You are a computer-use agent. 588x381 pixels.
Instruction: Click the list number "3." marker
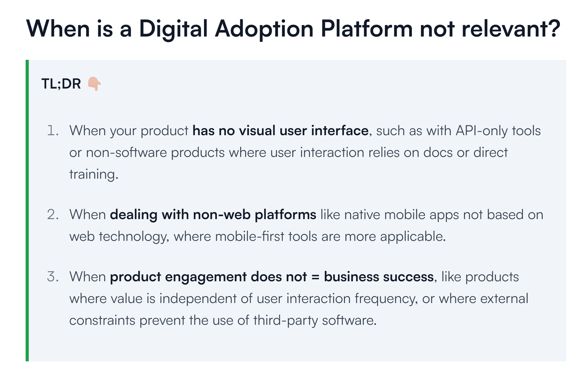pos(53,277)
